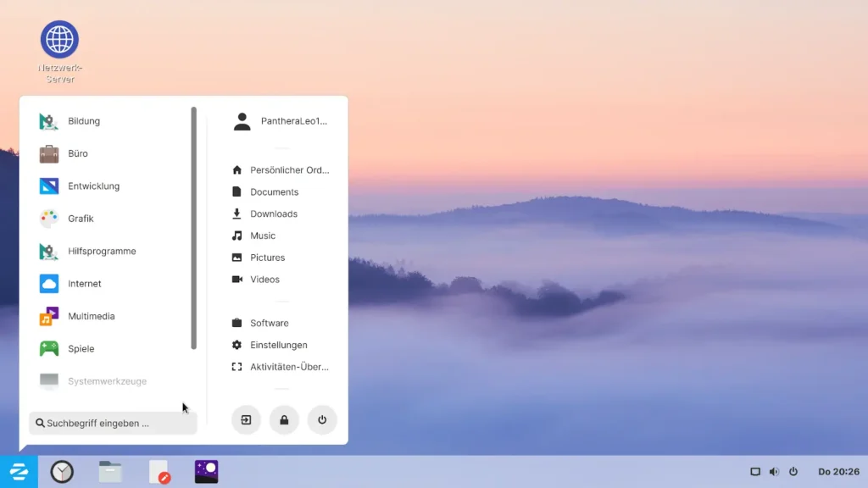
Task: Expand the Multimedia category
Action: click(91, 316)
